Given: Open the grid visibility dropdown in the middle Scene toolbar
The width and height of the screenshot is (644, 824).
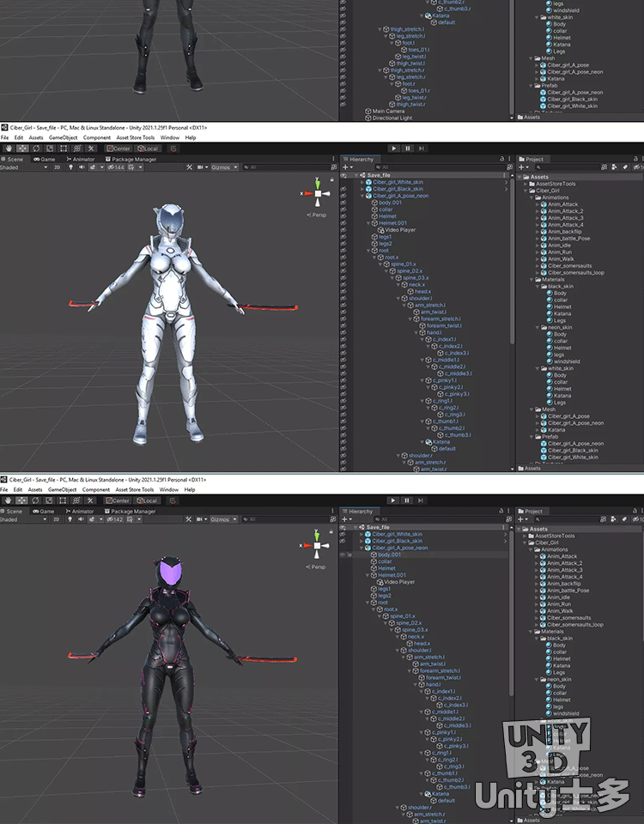Looking at the screenshot, I should [x=141, y=167].
